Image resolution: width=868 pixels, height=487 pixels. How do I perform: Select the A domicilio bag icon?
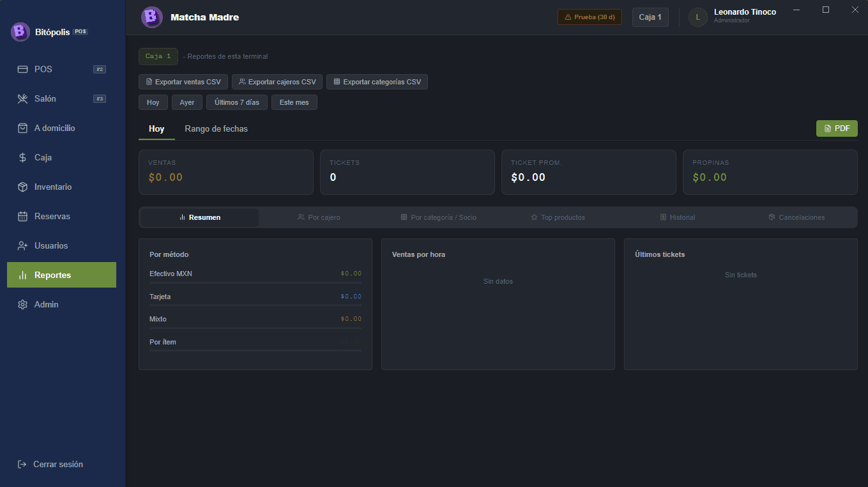[x=22, y=128]
